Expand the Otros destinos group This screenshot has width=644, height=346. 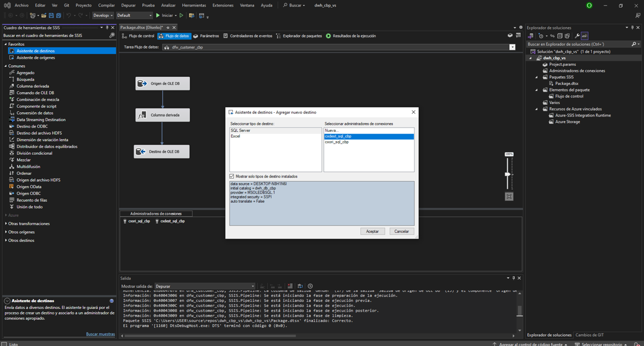(x=6, y=240)
